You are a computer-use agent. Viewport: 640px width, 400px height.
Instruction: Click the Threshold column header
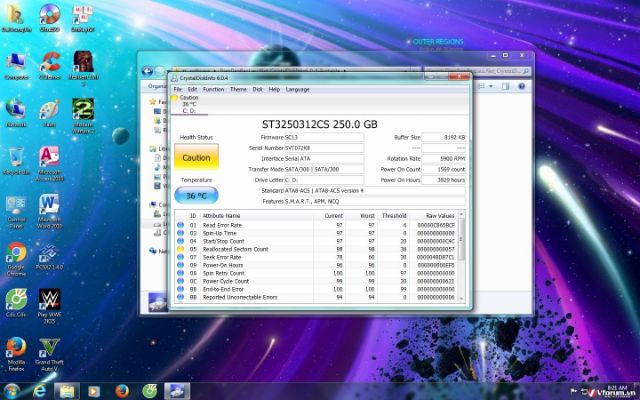393,216
